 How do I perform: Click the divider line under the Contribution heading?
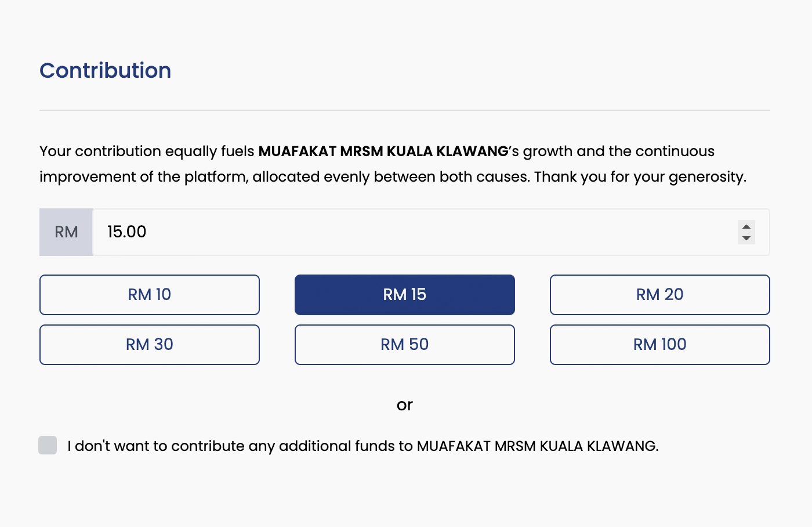tap(405, 110)
